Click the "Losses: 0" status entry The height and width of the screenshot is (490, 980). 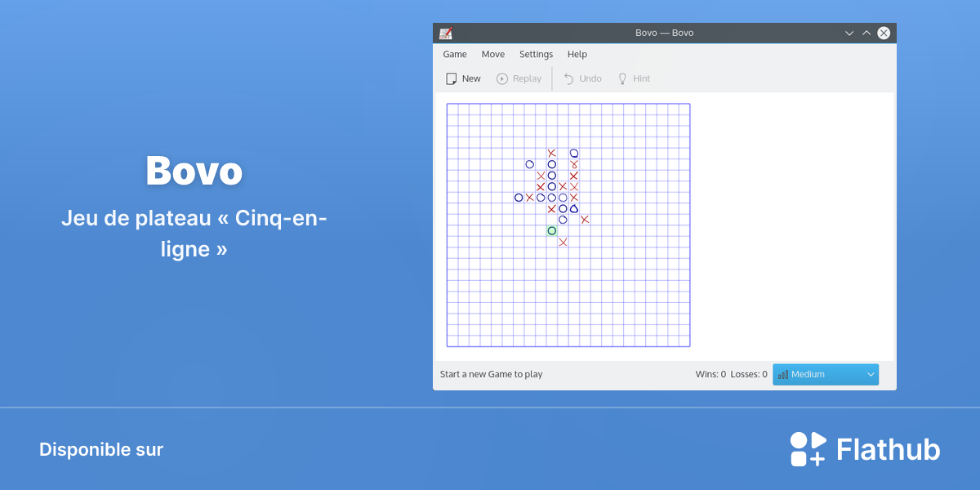pyautogui.click(x=749, y=374)
